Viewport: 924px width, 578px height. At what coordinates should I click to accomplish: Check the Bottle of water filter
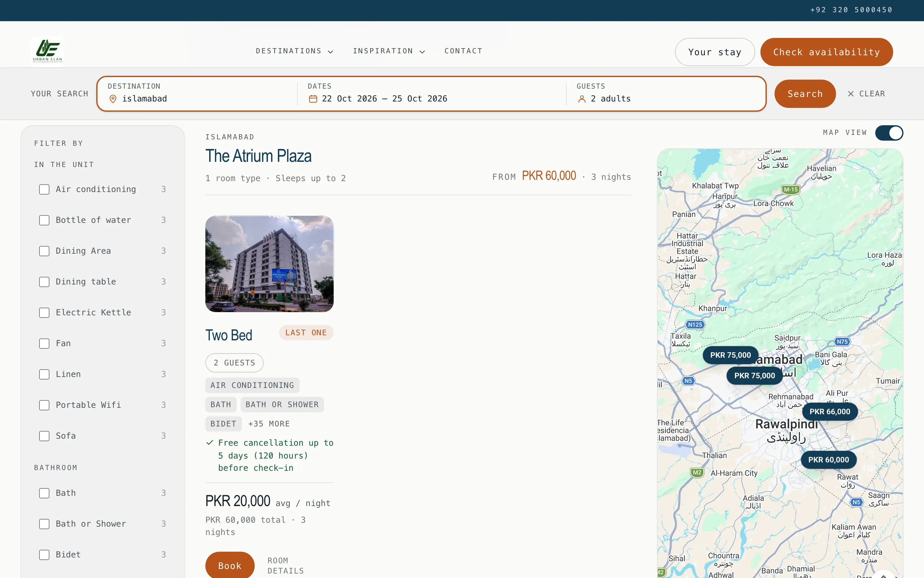44,220
